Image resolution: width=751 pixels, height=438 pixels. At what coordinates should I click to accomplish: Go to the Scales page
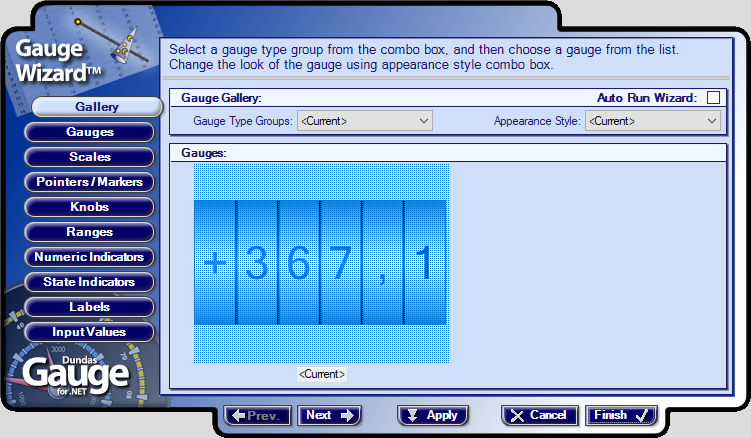click(x=89, y=157)
